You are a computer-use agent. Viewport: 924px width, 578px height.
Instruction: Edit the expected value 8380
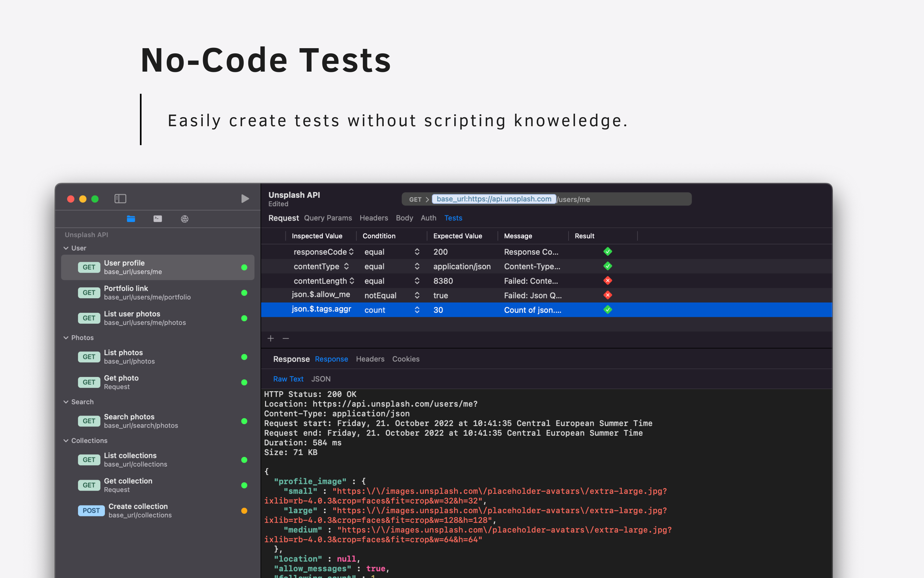coord(443,281)
